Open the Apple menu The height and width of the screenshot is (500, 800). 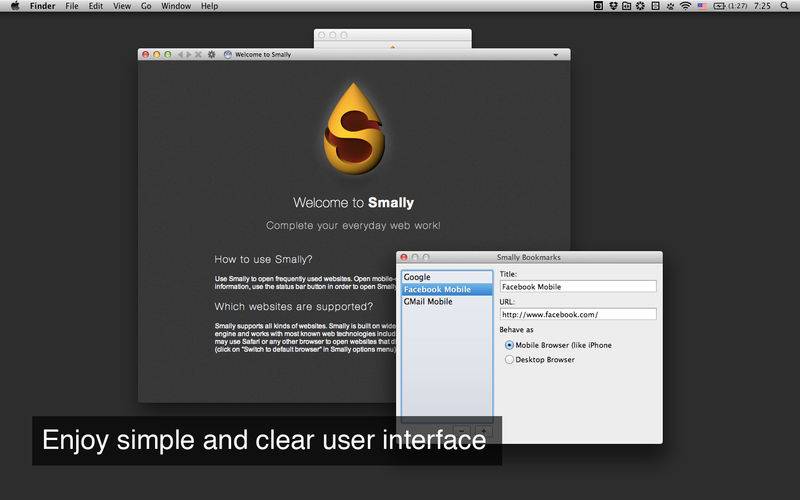click(15, 6)
